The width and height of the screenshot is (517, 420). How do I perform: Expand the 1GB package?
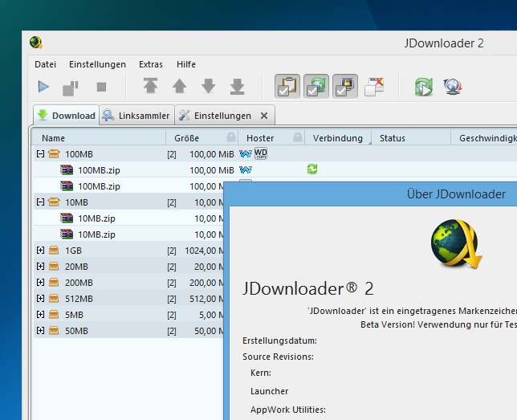tap(41, 250)
